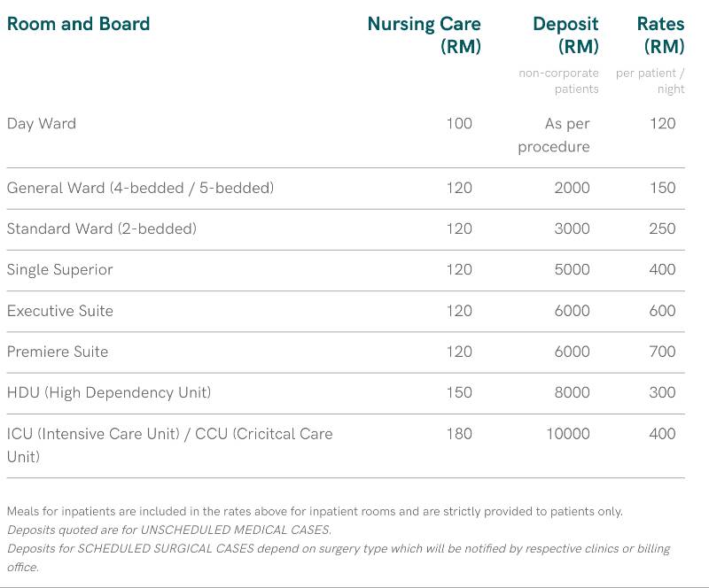709x588 pixels.
Task: Click the 'As per procedure' deposit cell
Action: [x=555, y=135]
